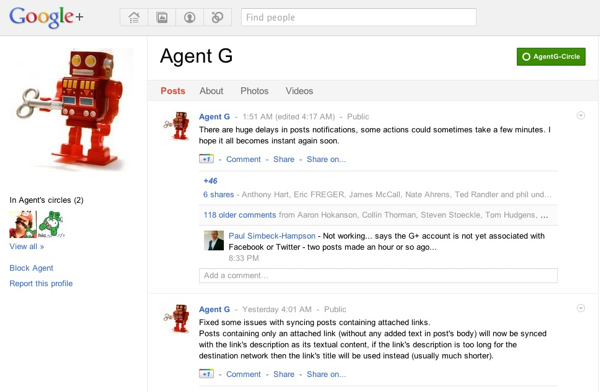Click +1 button on the delays post
600x392 pixels.
(x=206, y=159)
